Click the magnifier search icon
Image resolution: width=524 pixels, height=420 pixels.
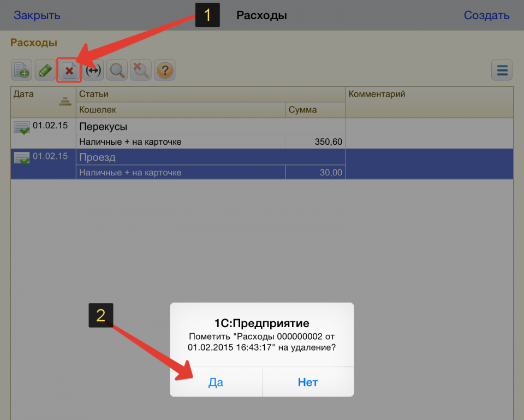click(117, 70)
